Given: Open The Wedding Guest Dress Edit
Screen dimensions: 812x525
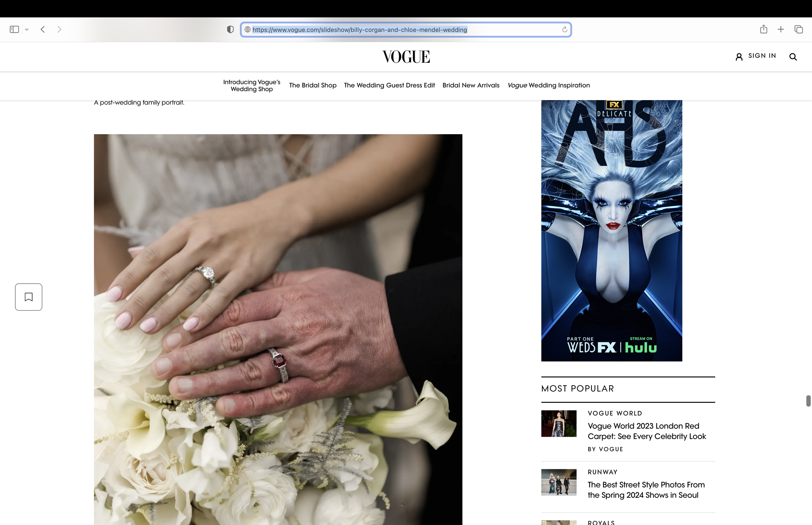Looking at the screenshot, I should 389,85.
